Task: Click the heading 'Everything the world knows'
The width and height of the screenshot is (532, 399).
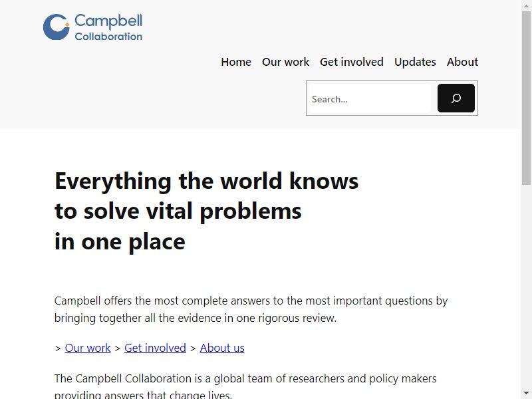Action: (x=206, y=181)
